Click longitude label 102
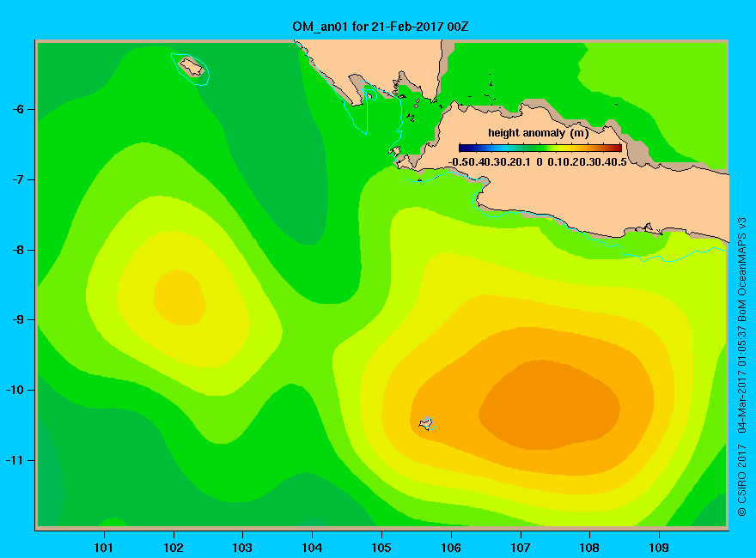Viewport: 756px width, 558px height. click(x=173, y=548)
